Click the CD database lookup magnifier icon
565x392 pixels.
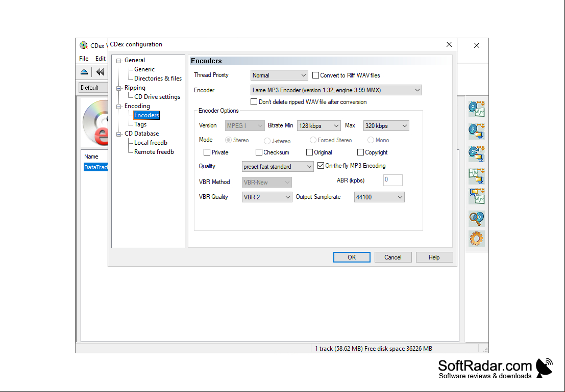click(476, 219)
